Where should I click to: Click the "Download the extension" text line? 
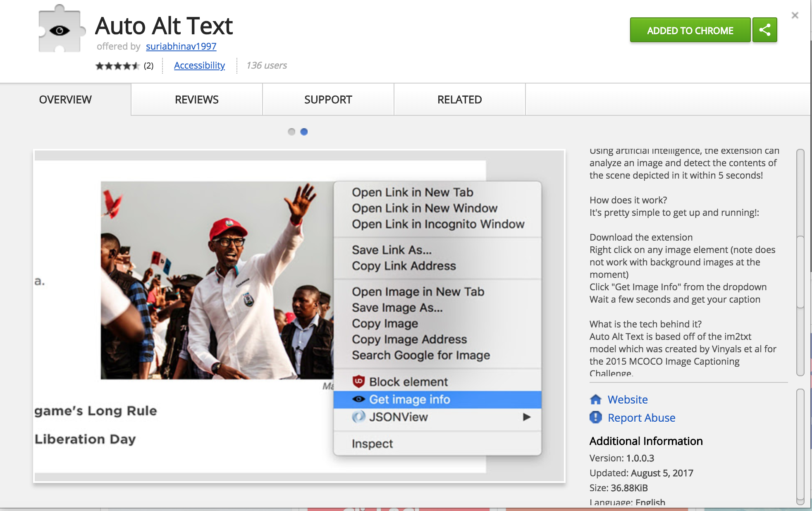[641, 237]
